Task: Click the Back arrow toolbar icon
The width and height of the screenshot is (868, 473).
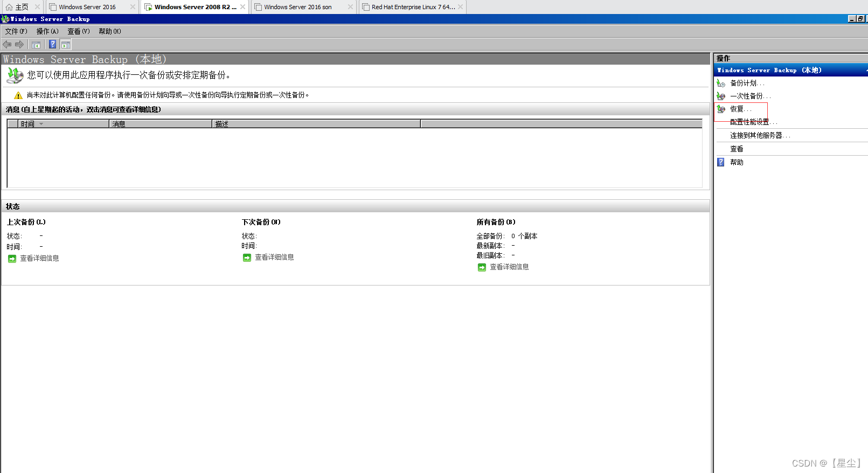Action: click(7, 45)
